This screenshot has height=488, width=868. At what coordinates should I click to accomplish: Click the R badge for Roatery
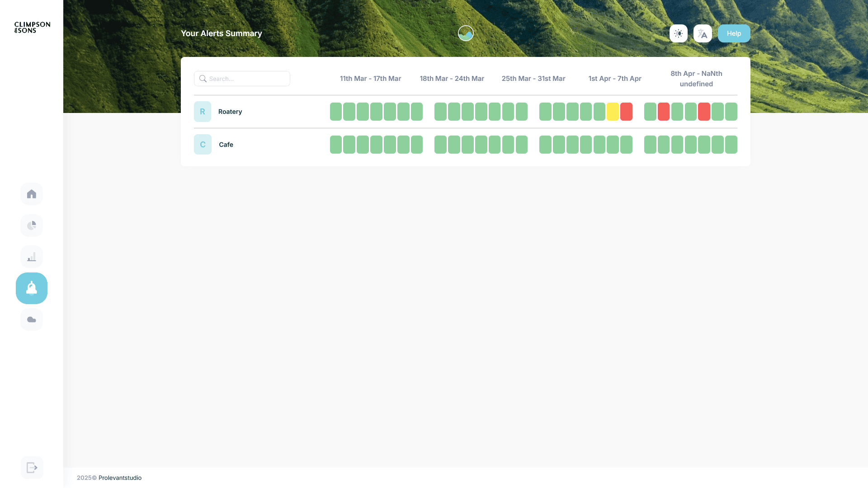pyautogui.click(x=203, y=112)
